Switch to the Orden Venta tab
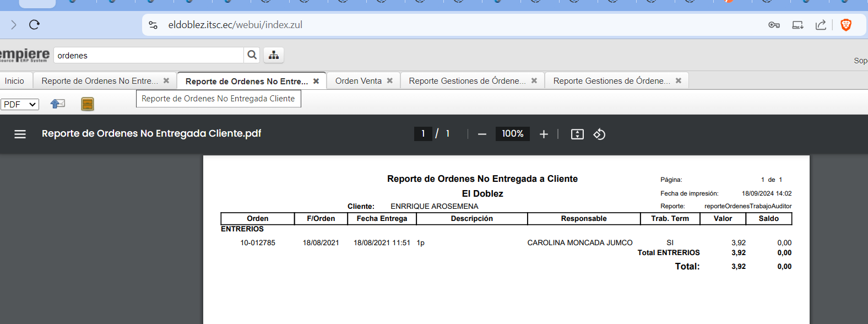 pyautogui.click(x=358, y=81)
